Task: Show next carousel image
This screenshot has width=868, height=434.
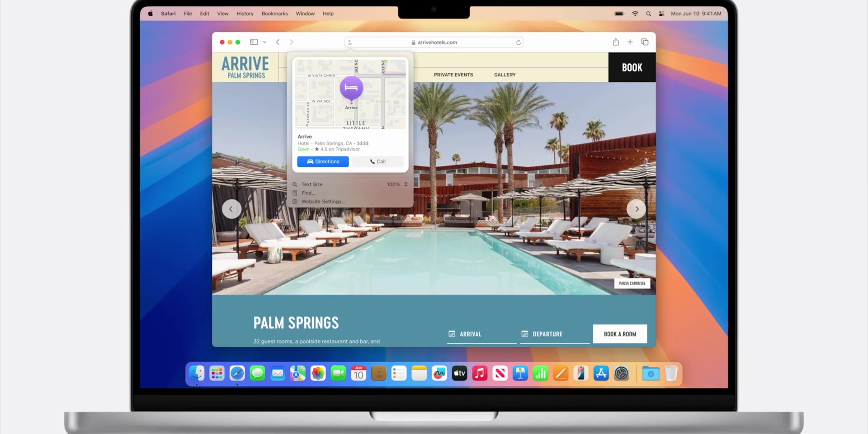Action: pos(637,209)
